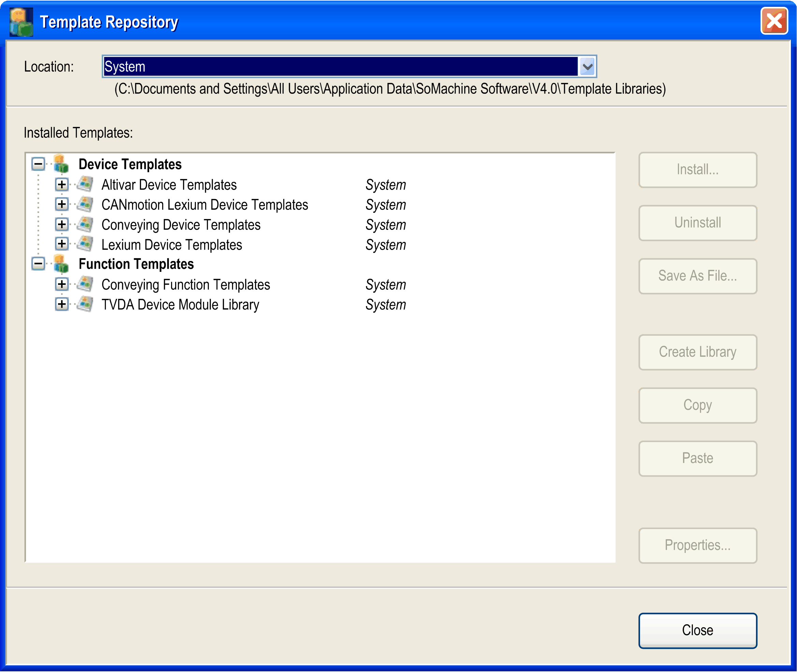Viewport: 797px width, 672px height.
Task: Expand TVDA Device Module Library
Action: (62, 304)
